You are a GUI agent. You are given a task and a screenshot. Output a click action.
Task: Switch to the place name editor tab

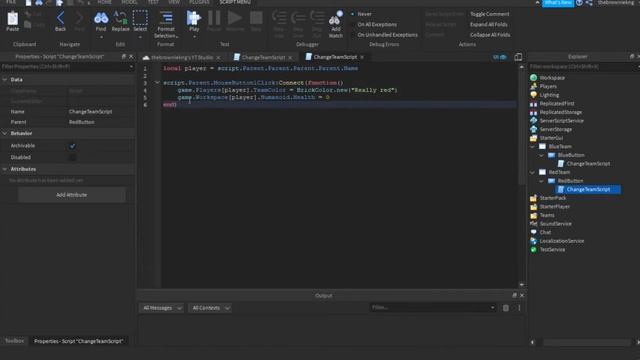[182, 57]
